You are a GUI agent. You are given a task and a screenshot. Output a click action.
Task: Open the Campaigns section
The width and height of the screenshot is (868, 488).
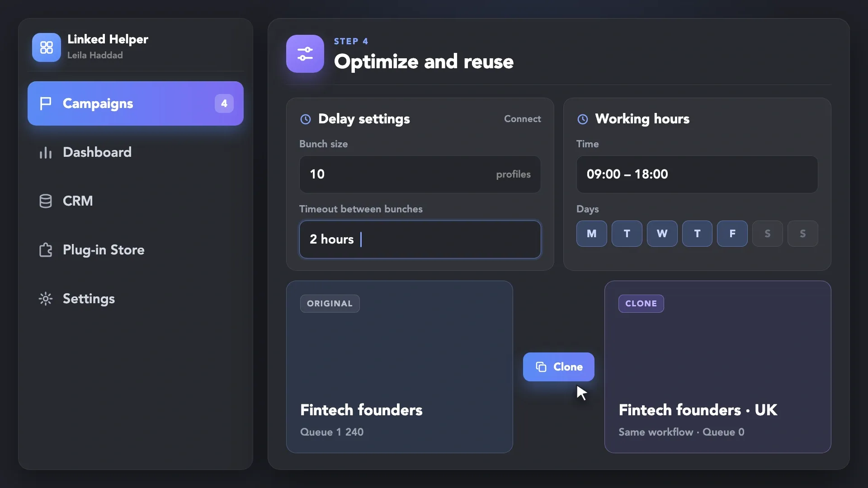point(136,103)
